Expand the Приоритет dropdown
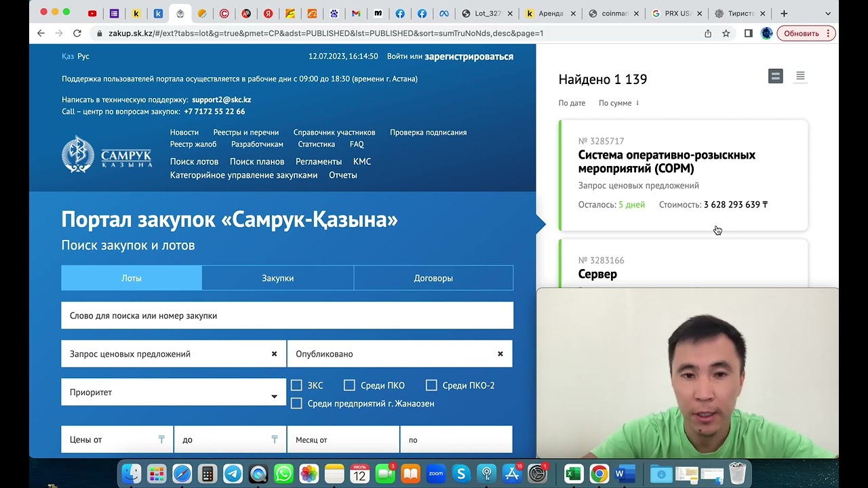 click(174, 392)
